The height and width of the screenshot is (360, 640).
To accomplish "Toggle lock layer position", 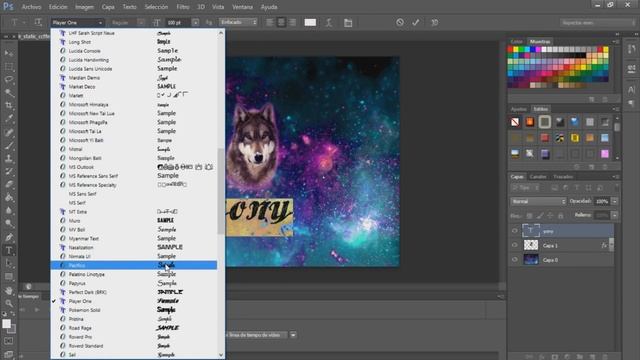I will (x=550, y=215).
